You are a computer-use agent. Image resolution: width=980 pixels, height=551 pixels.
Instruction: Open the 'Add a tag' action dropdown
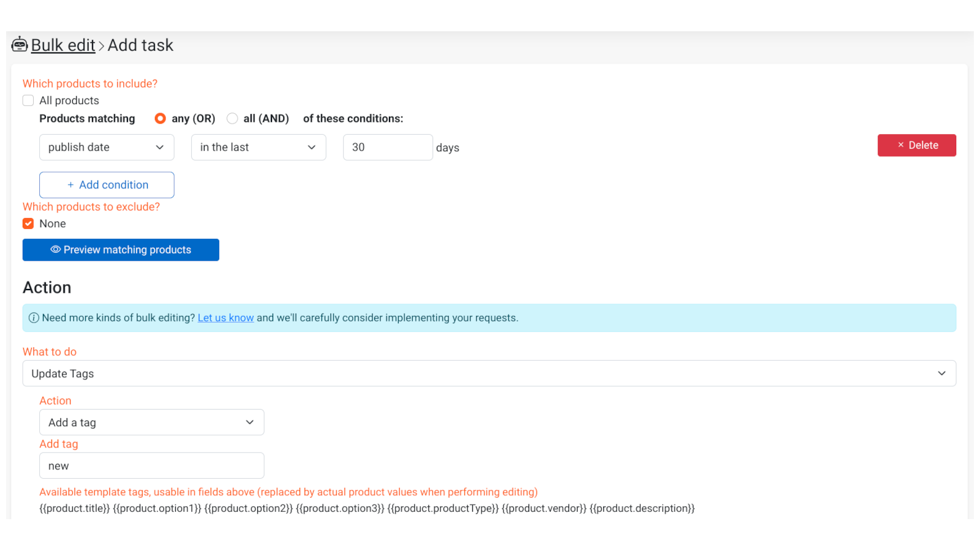point(151,422)
